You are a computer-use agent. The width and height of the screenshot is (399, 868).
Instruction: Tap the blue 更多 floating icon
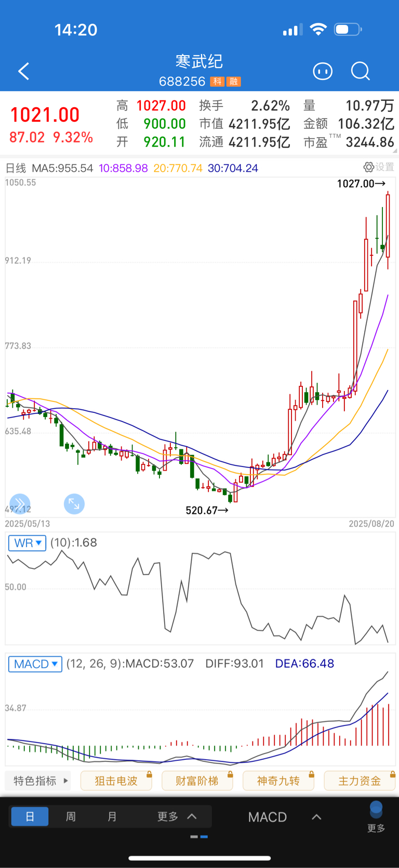coord(376,818)
